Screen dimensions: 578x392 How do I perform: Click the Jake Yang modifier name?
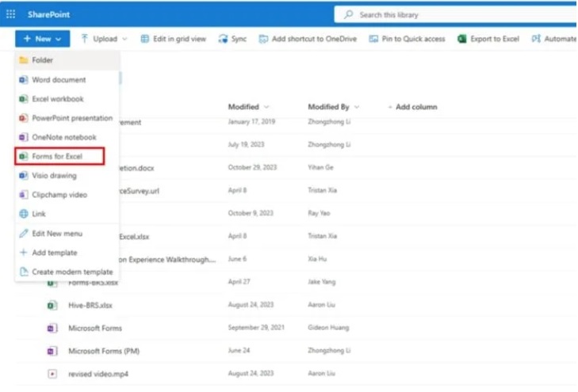pyautogui.click(x=321, y=282)
